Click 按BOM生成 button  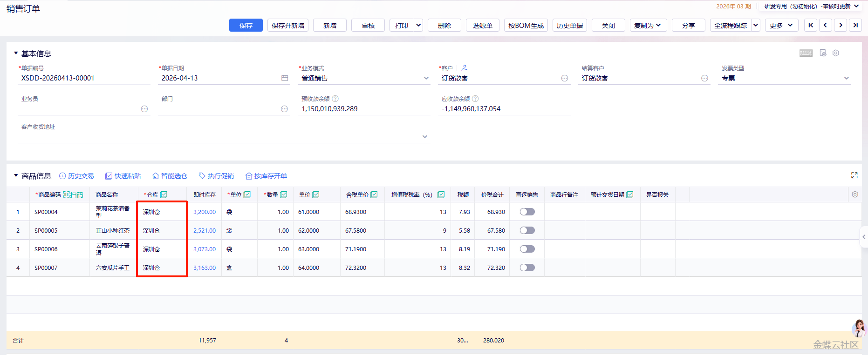[526, 25]
